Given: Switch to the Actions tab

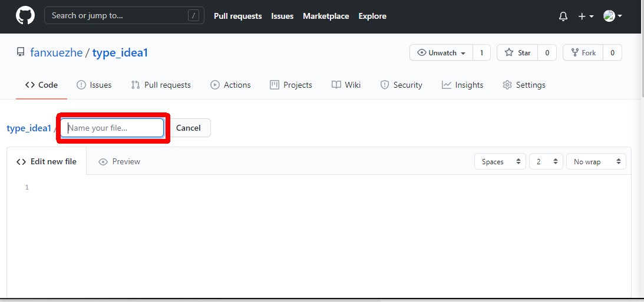Looking at the screenshot, I should tap(230, 85).
